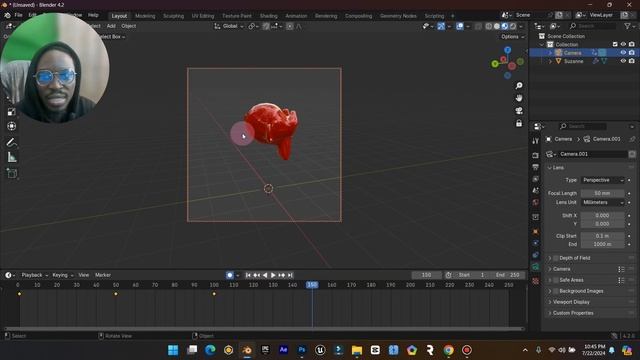Switch to the Geometry Nodes workspace tab
The image size is (640, 360).
pyautogui.click(x=398, y=16)
